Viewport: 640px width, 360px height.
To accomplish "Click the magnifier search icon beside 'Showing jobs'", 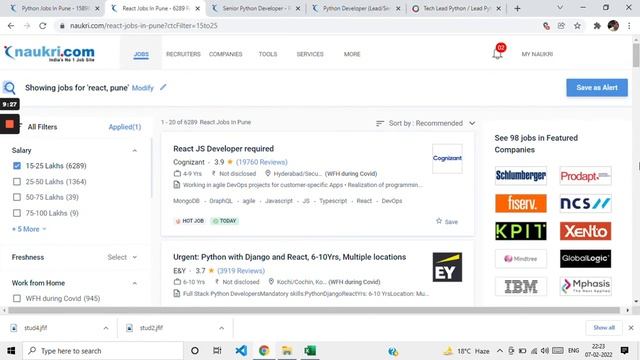I will pos(9,88).
